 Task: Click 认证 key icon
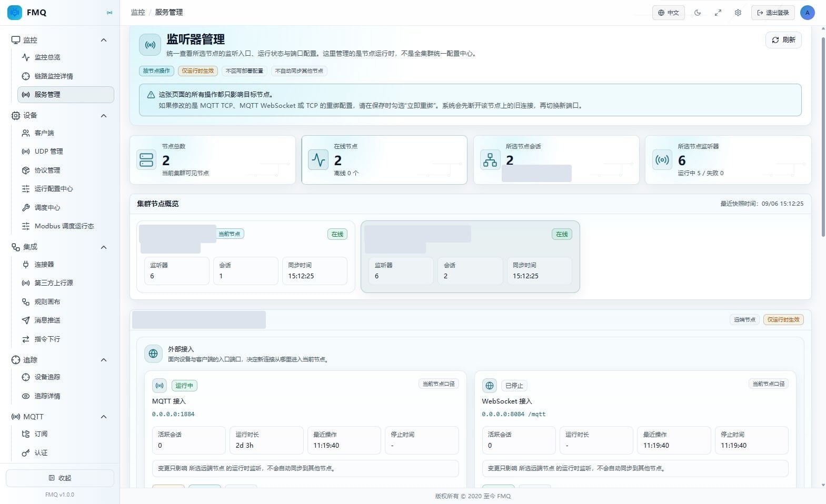tap(25, 453)
